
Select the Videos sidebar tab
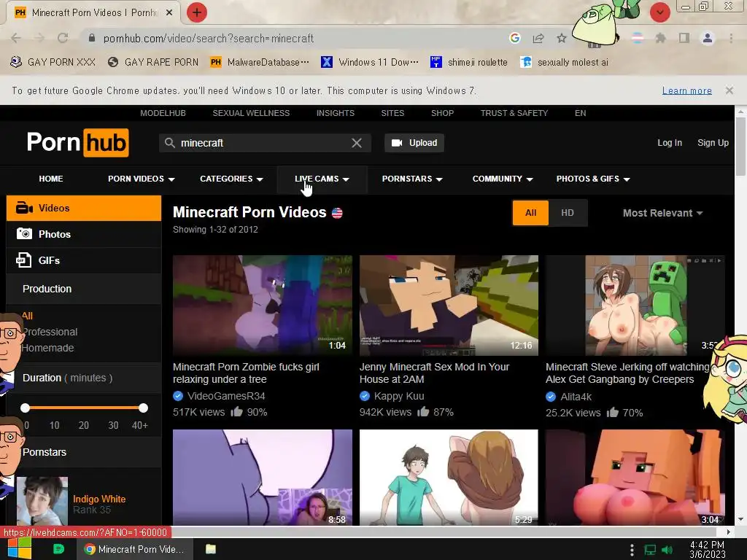[84, 208]
